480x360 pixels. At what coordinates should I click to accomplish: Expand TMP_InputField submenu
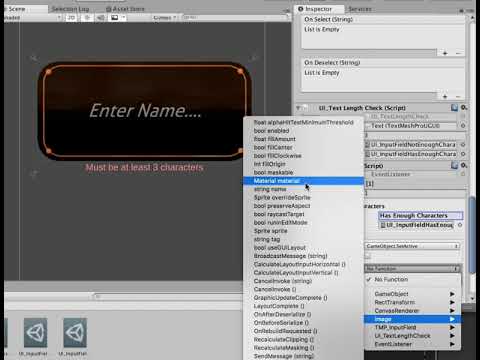[412, 327]
